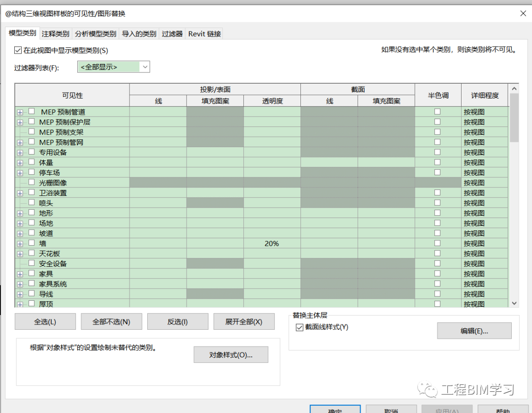Expand the 墙 category
Viewport: 532px width, 413px height.
tap(20, 244)
